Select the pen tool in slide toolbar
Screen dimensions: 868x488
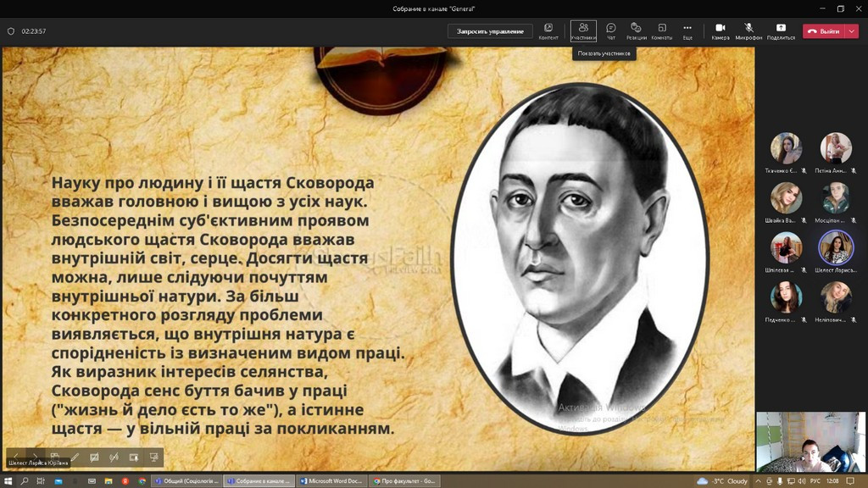pos(75,457)
